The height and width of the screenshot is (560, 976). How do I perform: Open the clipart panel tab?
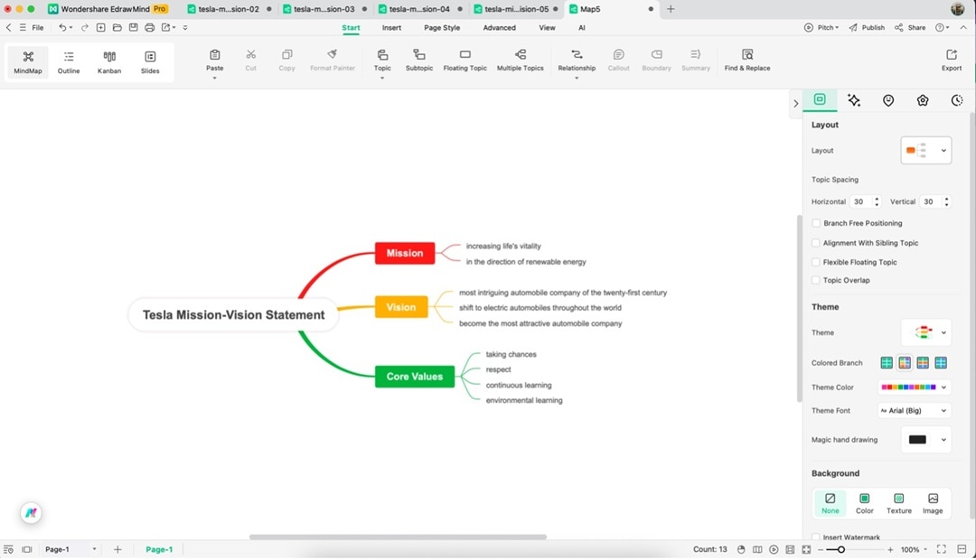(x=923, y=100)
